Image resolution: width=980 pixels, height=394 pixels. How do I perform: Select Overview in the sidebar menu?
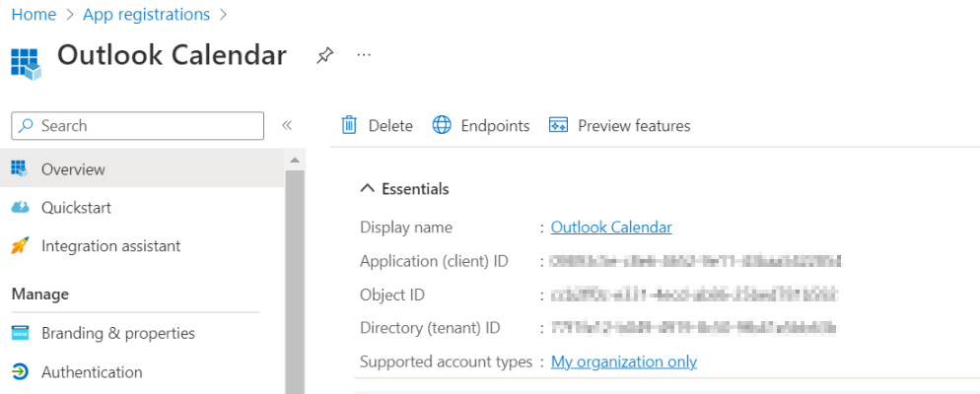tap(73, 169)
